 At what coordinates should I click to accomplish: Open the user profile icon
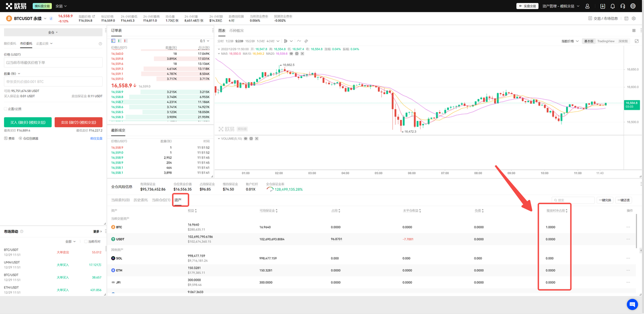point(587,6)
